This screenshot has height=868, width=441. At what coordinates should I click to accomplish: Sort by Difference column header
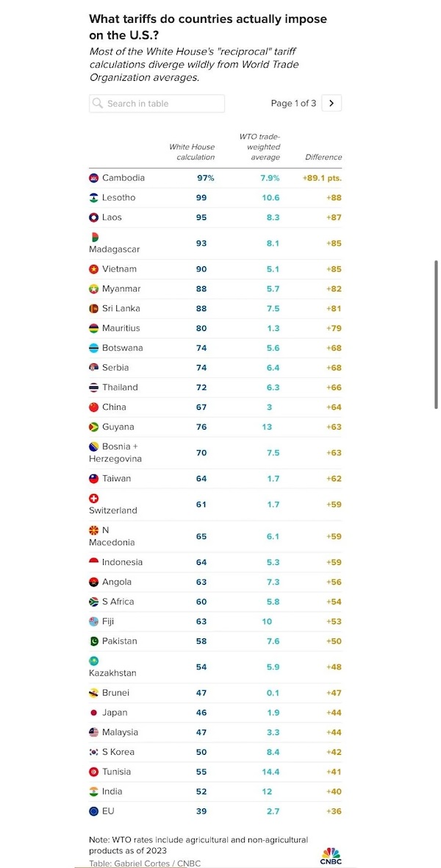pyautogui.click(x=323, y=157)
